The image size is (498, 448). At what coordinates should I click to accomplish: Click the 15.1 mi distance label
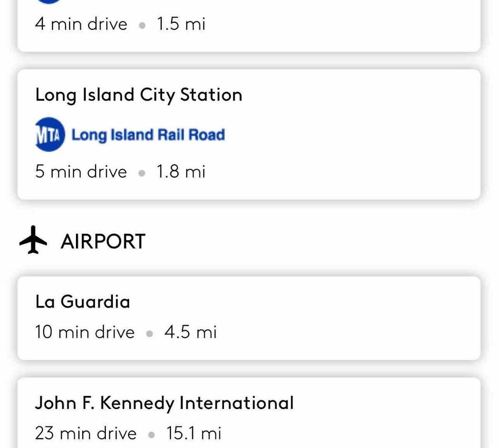[194, 433]
